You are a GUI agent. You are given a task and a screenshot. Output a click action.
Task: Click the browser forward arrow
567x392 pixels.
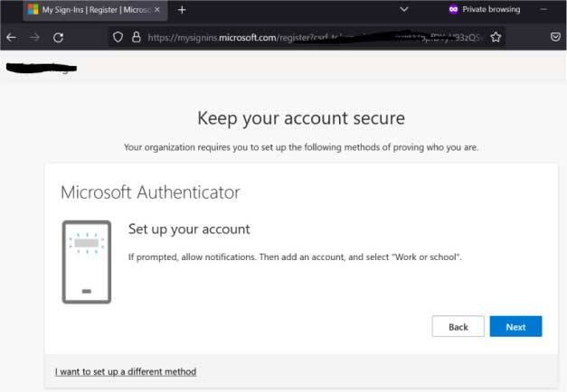point(35,38)
